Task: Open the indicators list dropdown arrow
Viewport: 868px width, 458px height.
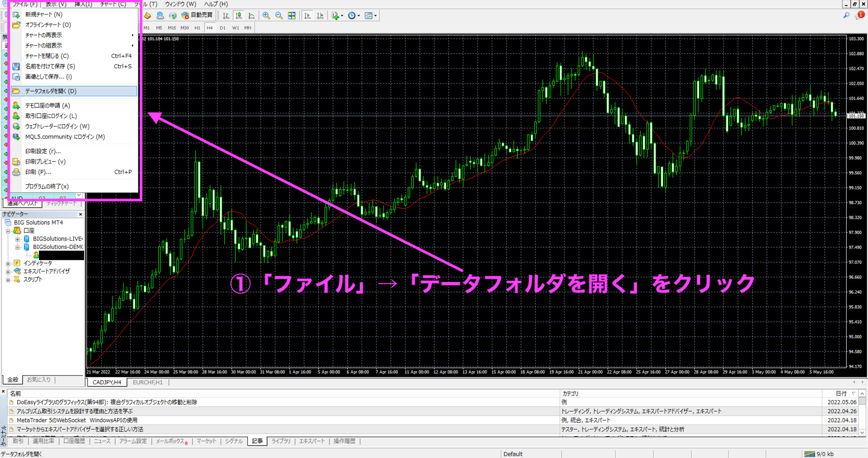Action: point(342,16)
